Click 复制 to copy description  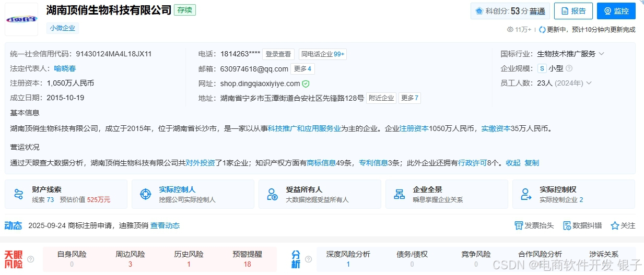(x=532, y=163)
